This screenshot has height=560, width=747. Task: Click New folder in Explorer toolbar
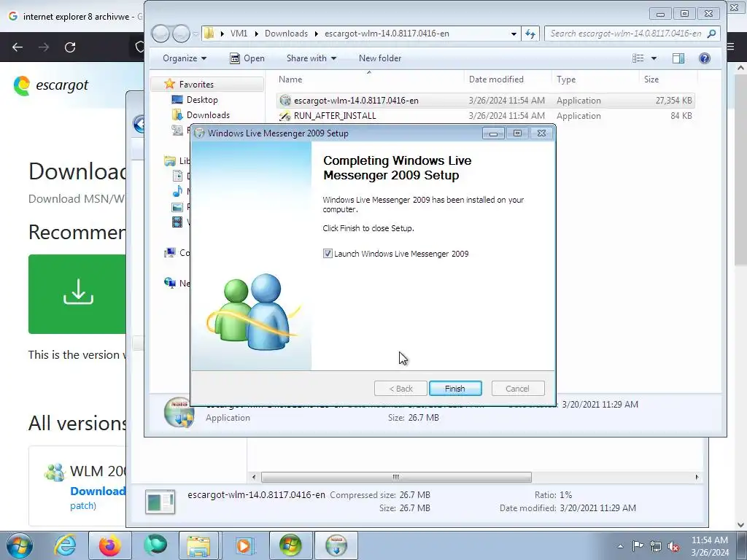(379, 58)
